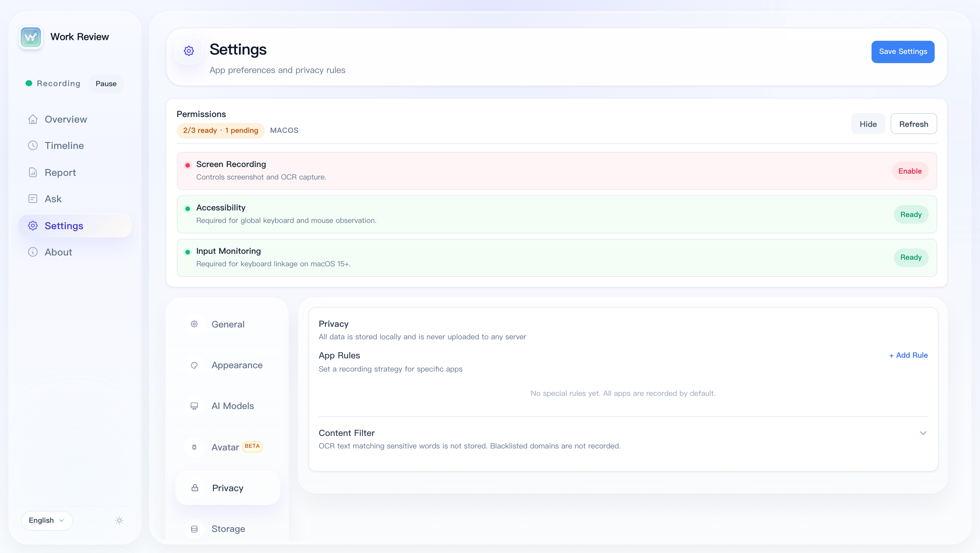Image resolution: width=980 pixels, height=553 pixels.
Task: Click the red Screen Recording status dot
Action: pos(188,165)
